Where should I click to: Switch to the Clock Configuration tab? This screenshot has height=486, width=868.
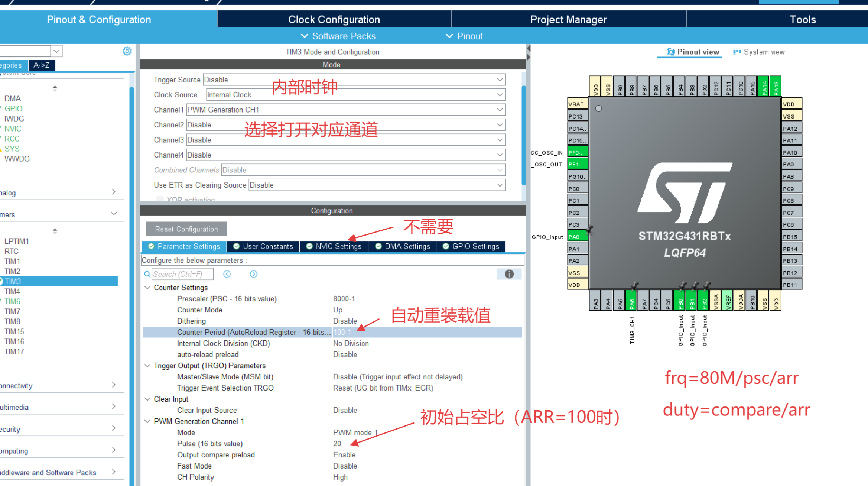pos(334,19)
